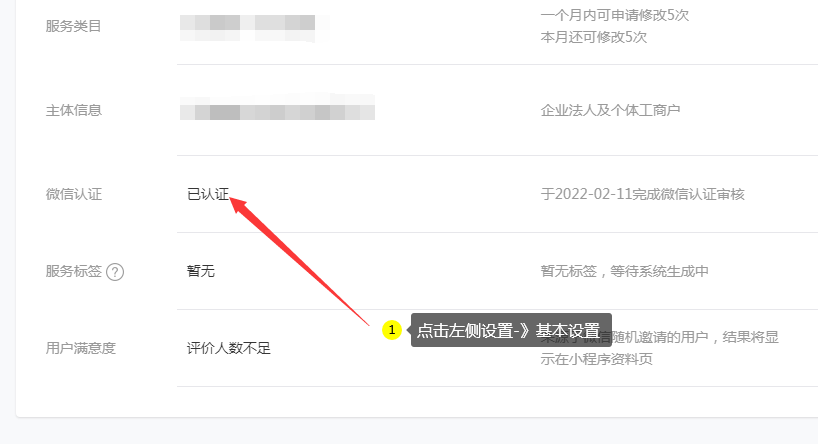This screenshot has height=444, width=818.
Task: Select the 暂无 service tag value
Action: 201,271
